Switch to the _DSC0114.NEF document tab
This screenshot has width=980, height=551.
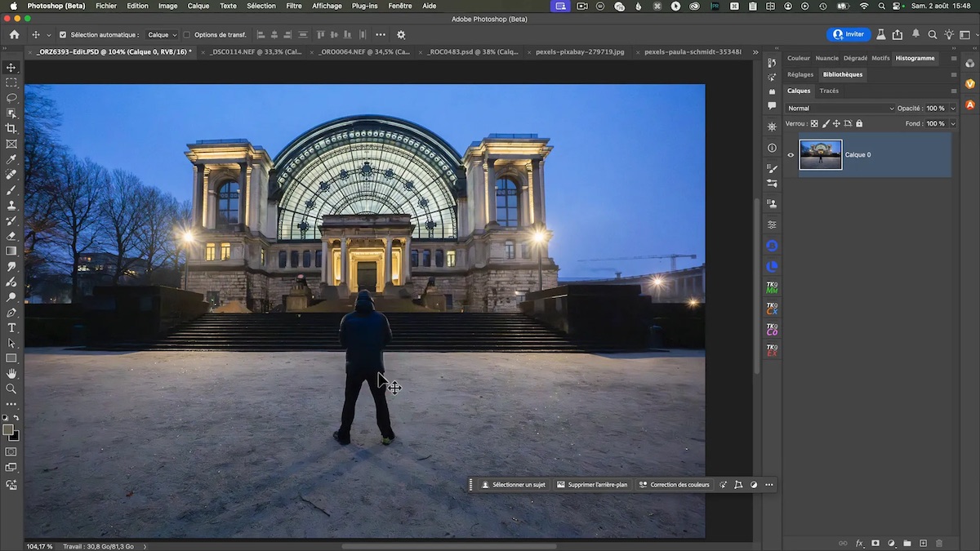(x=254, y=51)
